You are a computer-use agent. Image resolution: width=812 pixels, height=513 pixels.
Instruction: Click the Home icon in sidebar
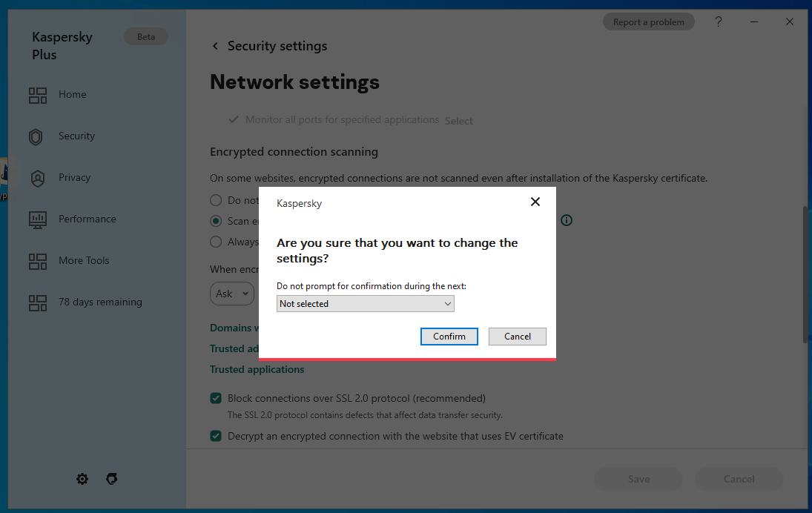tap(37, 95)
